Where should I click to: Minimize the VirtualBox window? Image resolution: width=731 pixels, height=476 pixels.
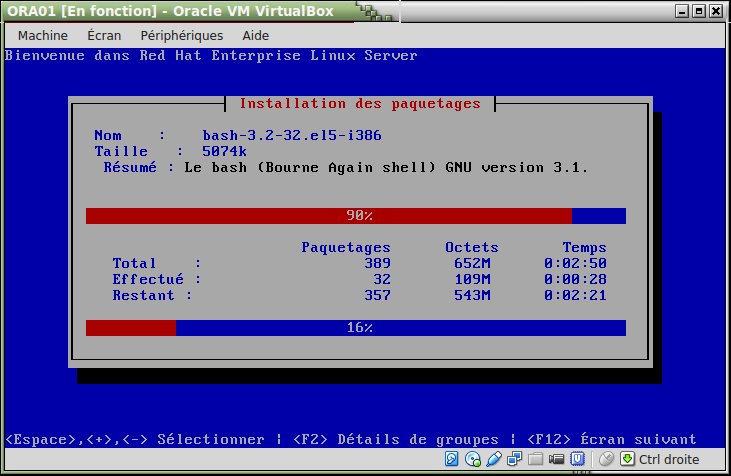(x=682, y=11)
